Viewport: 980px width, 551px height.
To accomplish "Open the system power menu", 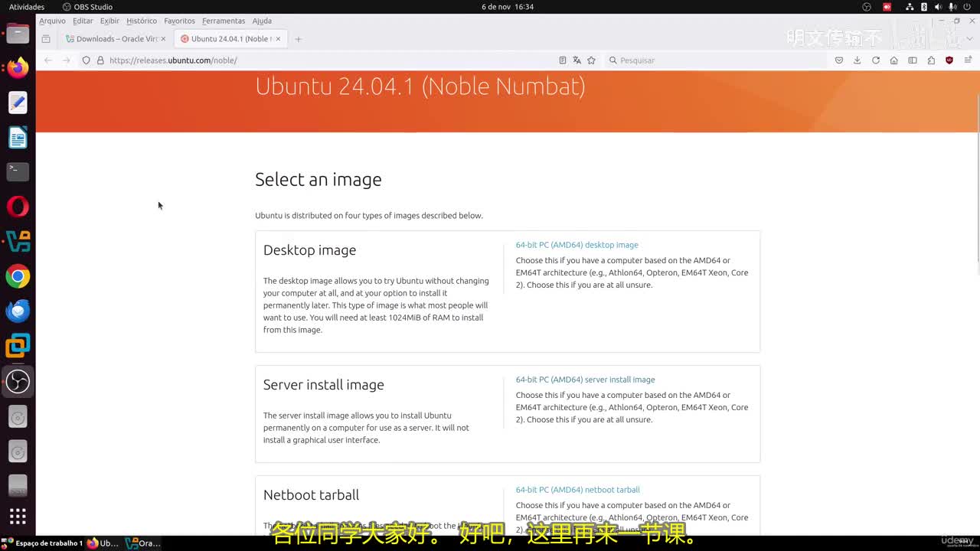I will (966, 7).
